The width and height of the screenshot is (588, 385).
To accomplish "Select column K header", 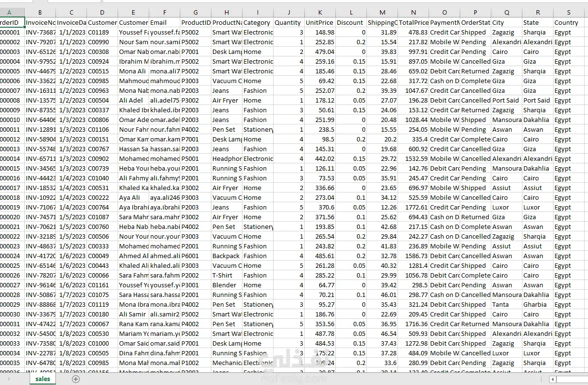I will point(320,12).
